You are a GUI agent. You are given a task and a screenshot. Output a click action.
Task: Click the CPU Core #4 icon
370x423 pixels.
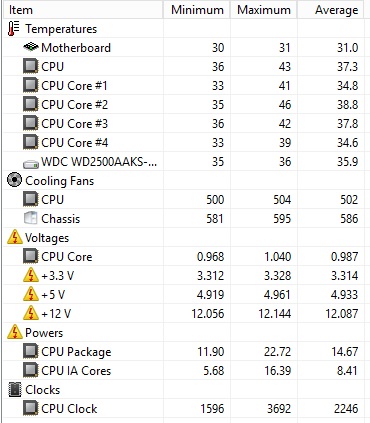[x=31, y=142]
